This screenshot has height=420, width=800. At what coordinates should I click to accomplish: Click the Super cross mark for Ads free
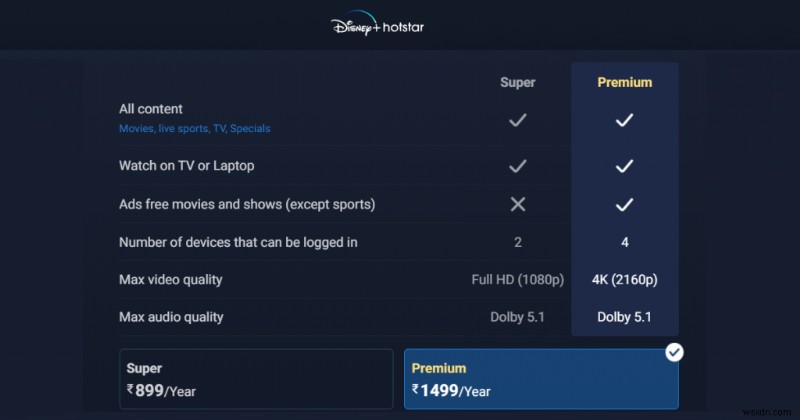pyautogui.click(x=517, y=204)
